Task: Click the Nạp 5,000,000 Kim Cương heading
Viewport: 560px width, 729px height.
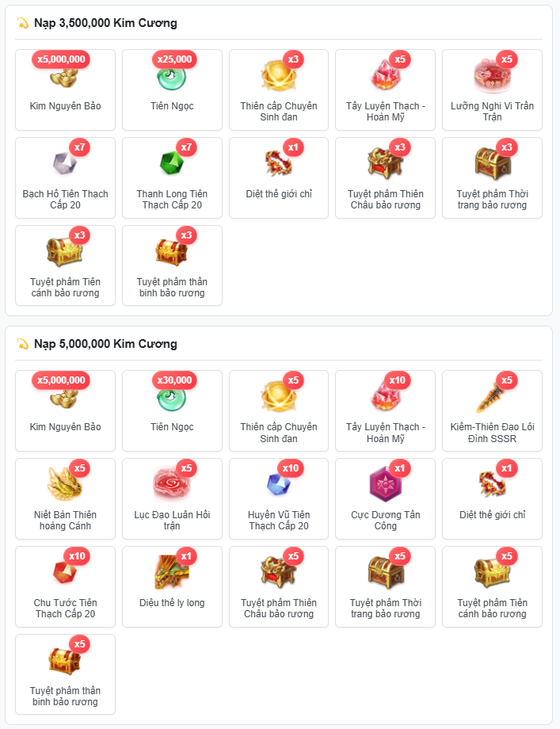Action: tap(105, 344)
